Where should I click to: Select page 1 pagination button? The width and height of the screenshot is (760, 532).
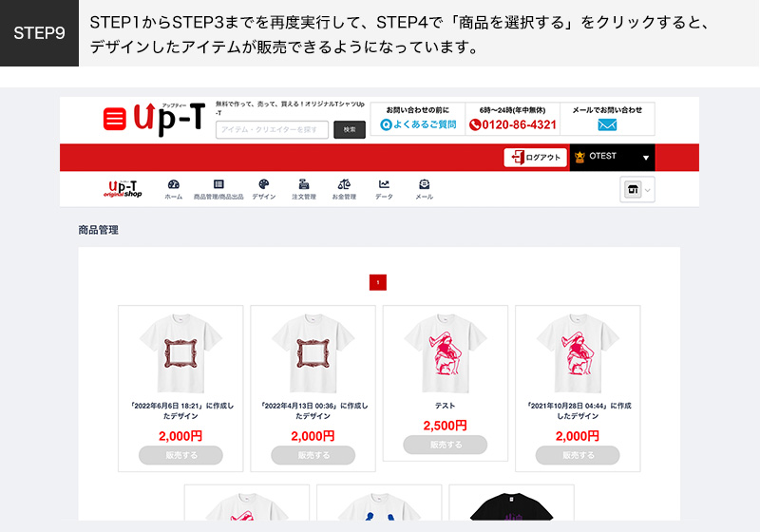[377, 282]
